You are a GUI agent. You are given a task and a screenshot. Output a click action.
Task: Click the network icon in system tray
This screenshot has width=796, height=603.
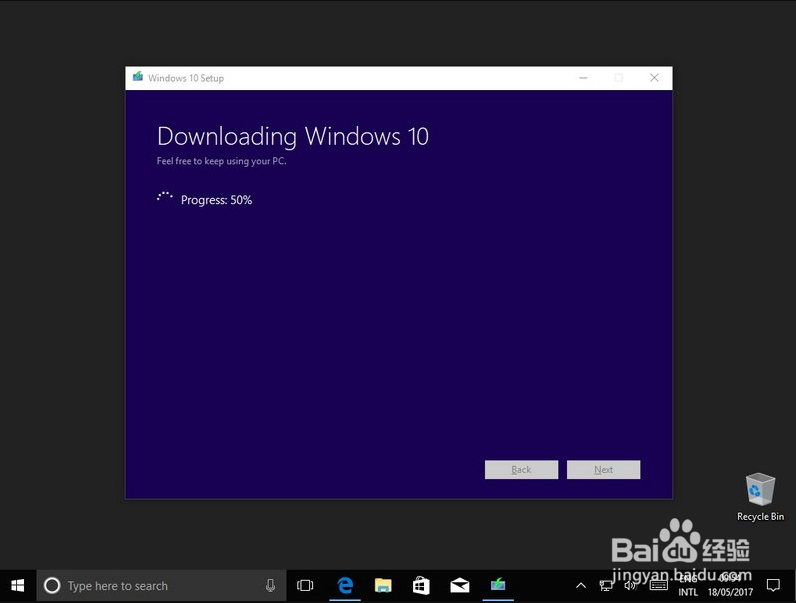606,586
